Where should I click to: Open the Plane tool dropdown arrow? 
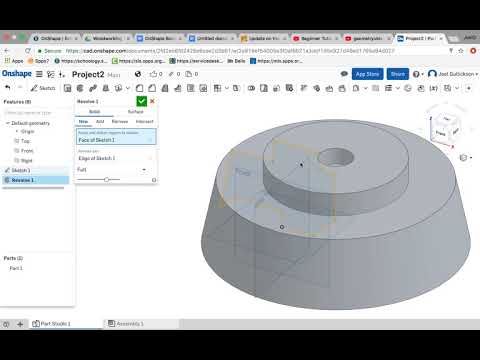(366, 88)
